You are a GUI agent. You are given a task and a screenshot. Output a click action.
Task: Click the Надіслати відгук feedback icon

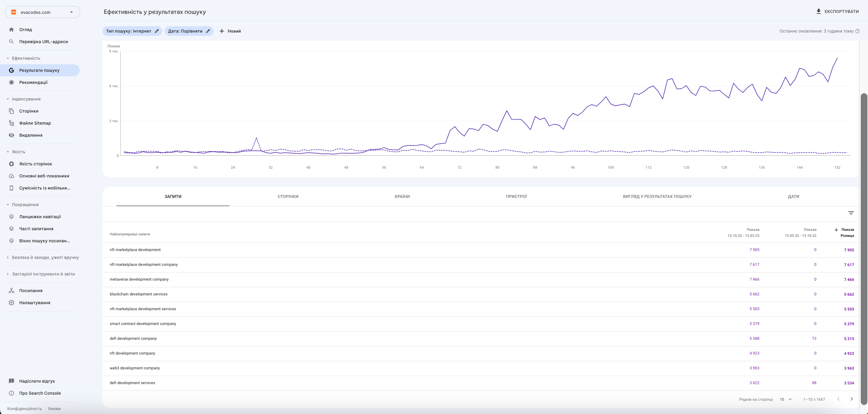pos(11,381)
